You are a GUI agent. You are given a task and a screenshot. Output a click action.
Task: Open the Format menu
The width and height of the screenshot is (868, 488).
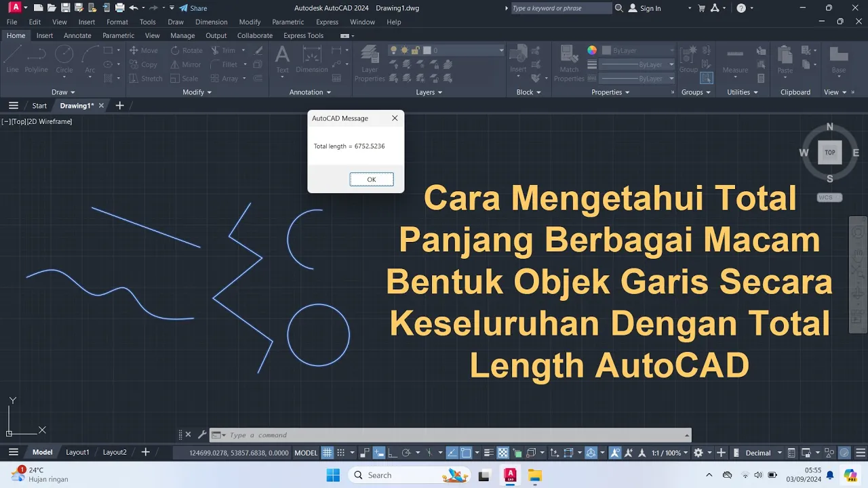tap(117, 22)
